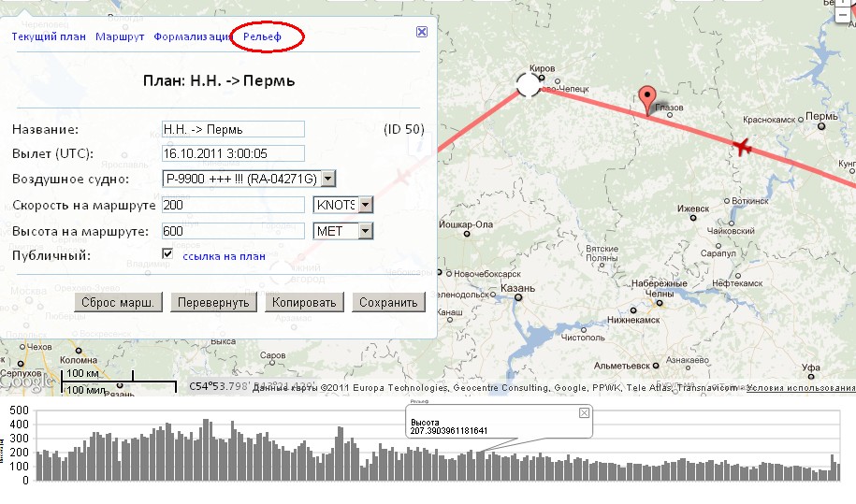The width and height of the screenshot is (856, 504).
Task: Open the KNOTS speed unit dropdown
Action: [365, 205]
